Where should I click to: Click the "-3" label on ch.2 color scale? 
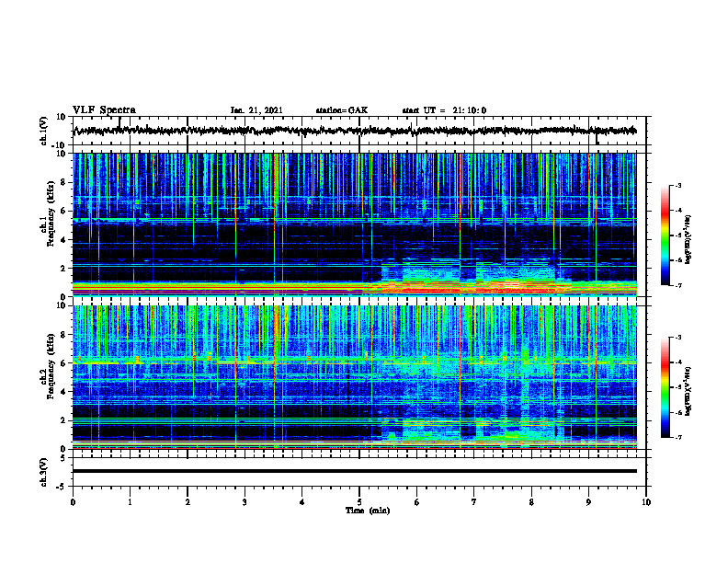pyautogui.click(x=677, y=338)
